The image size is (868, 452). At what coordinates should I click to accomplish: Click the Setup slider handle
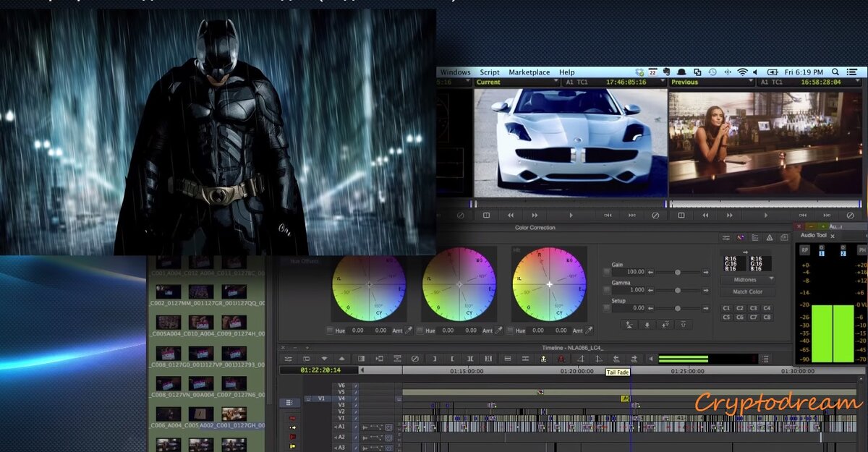[x=678, y=308]
